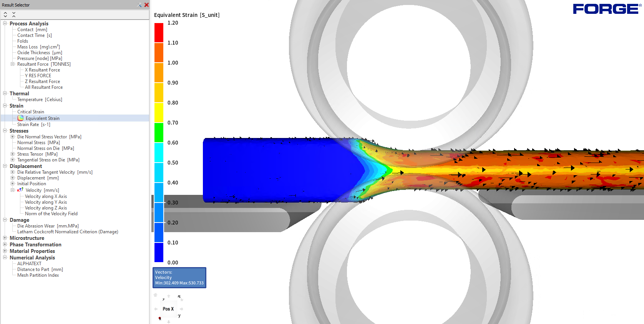The height and width of the screenshot is (324, 644).
Task: Click the collapse-all arrows icon in Result Selector
Action: click(14, 15)
